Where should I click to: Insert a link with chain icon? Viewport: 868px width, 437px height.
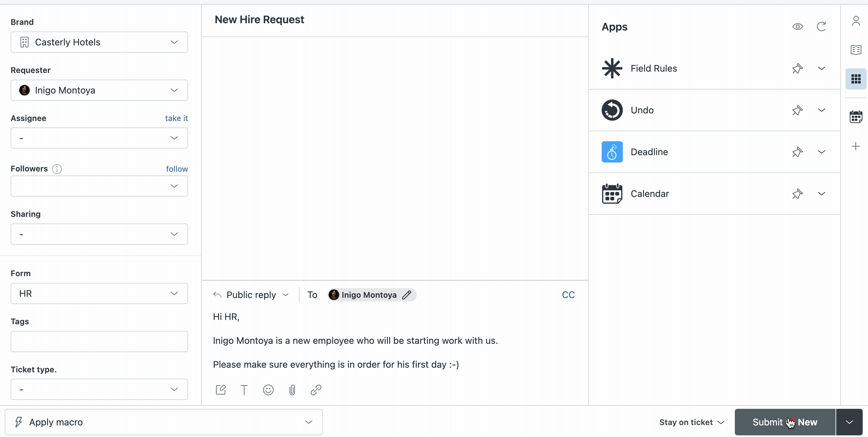316,390
